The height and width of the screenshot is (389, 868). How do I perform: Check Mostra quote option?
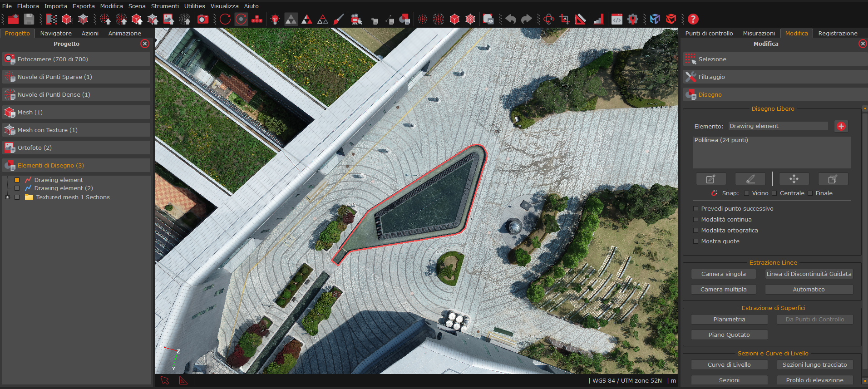(695, 241)
